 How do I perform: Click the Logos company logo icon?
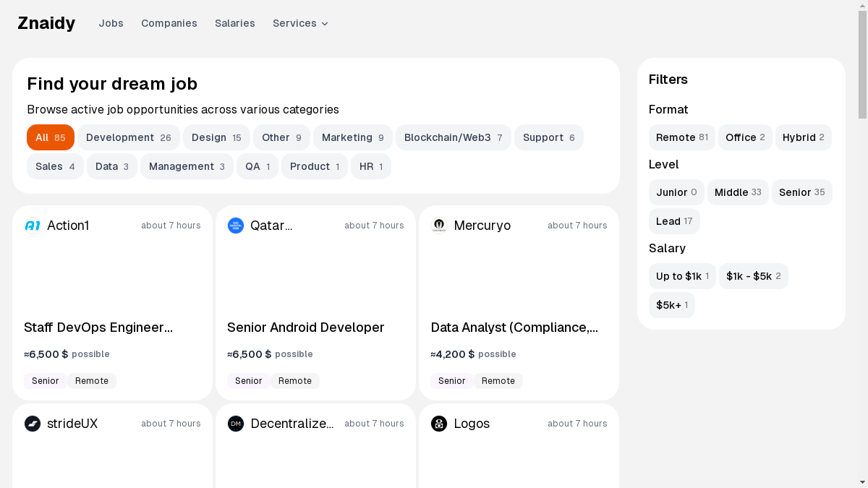tap(439, 424)
